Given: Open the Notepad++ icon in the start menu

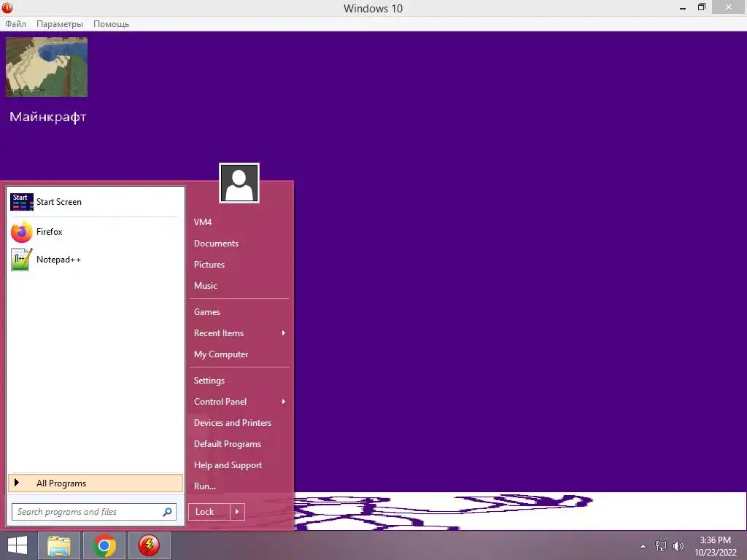Looking at the screenshot, I should click(x=21, y=260).
